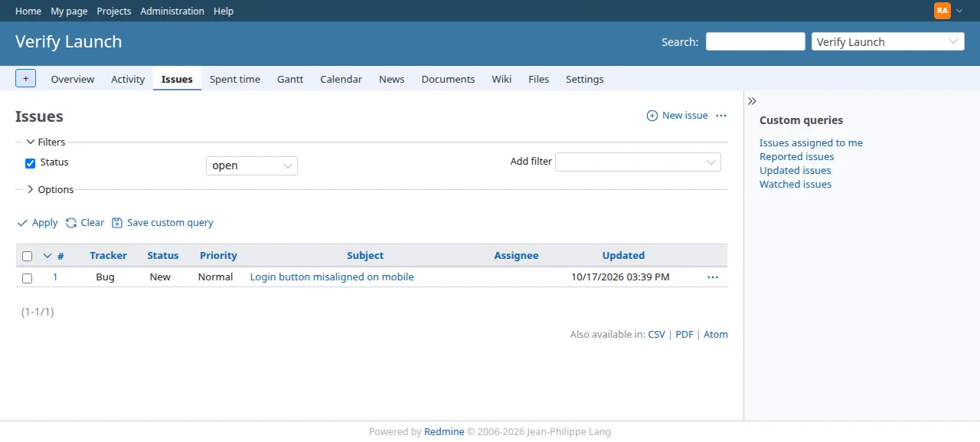Open the Wiki tab
This screenshot has width=980, height=442.
(501, 79)
